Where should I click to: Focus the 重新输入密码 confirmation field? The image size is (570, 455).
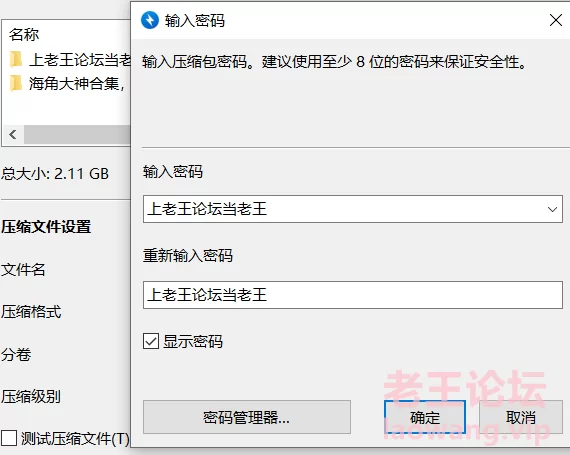click(353, 295)
